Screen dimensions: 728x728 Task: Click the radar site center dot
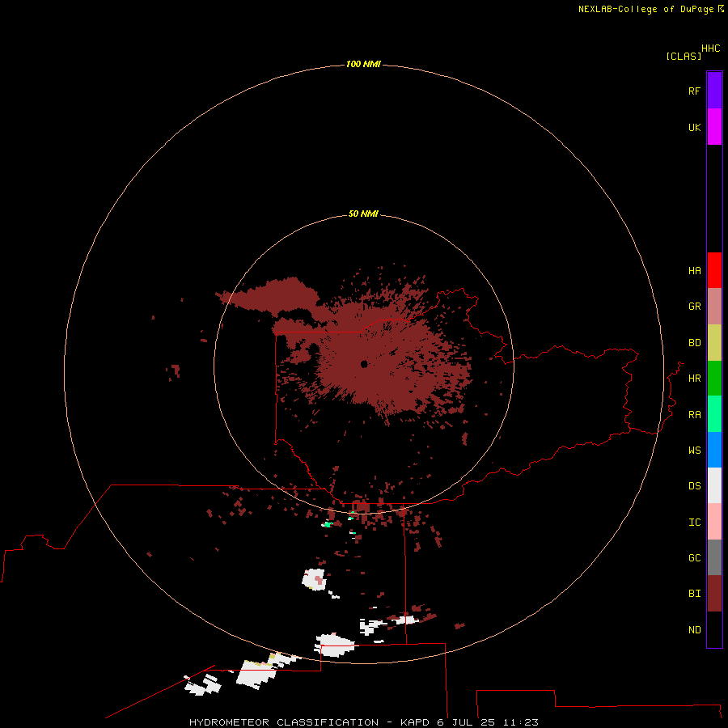coord(364,364)
